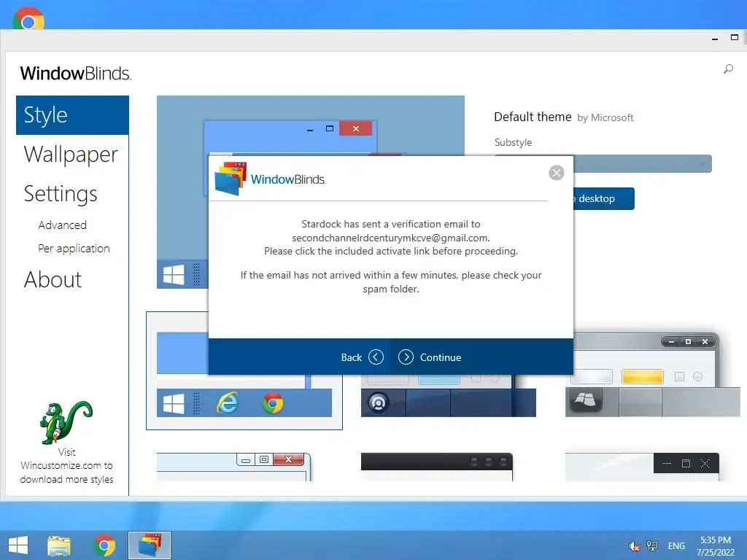Click the 'Default theme' heading
747x560 pixels.
[533, 117]
